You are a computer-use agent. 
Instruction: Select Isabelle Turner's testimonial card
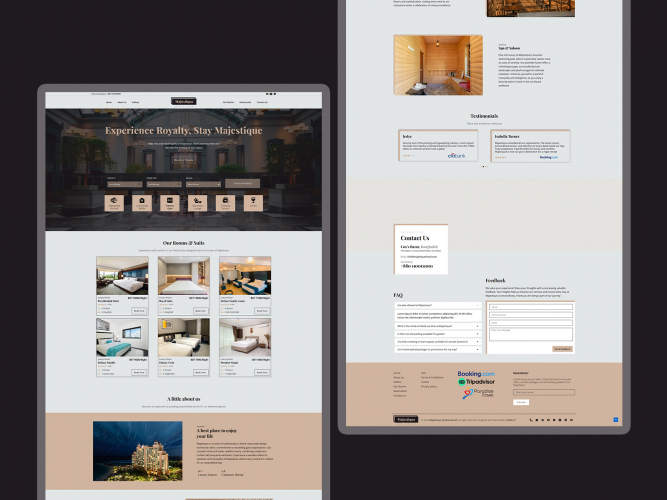pos(530,146)
